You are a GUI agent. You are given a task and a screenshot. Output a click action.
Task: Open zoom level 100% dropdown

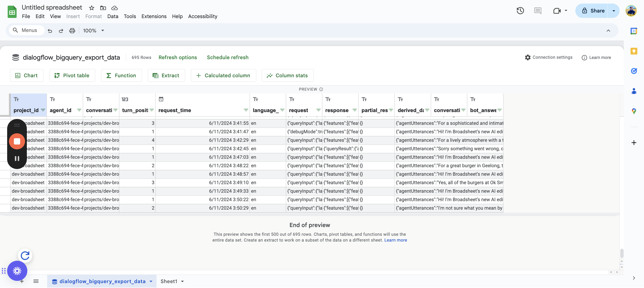click(x=93, y=31)
